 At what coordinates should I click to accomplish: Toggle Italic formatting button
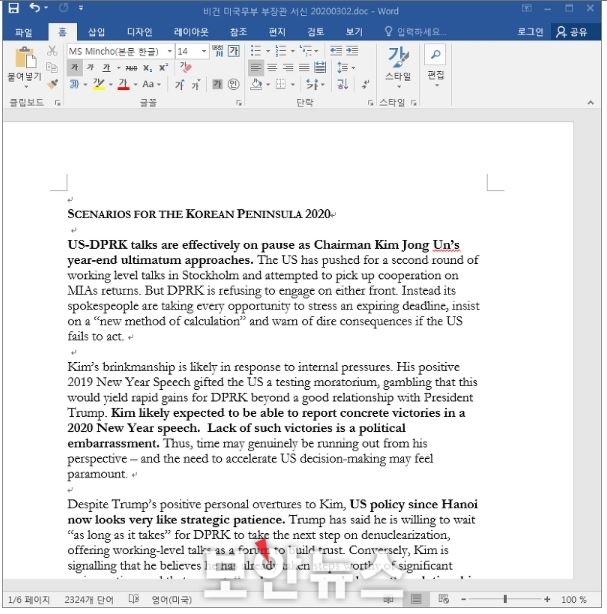90,67
